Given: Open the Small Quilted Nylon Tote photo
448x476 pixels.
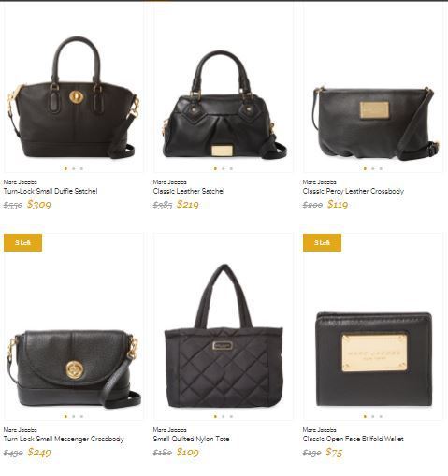Looking at the screenshot, I should (x=224, y=336).
